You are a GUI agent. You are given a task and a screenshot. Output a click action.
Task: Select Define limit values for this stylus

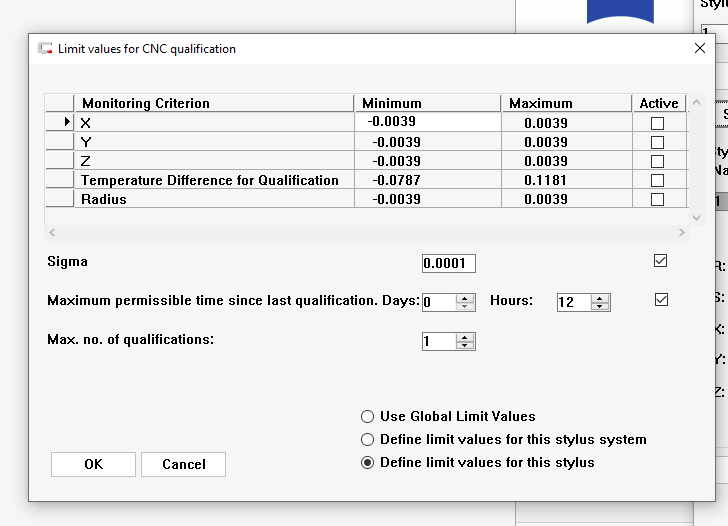pos(368,462)
